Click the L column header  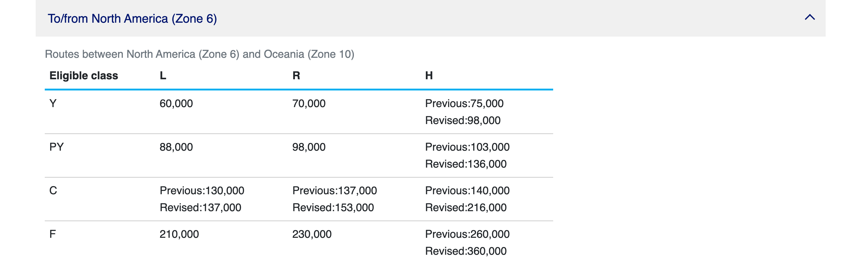coord(163,76)
